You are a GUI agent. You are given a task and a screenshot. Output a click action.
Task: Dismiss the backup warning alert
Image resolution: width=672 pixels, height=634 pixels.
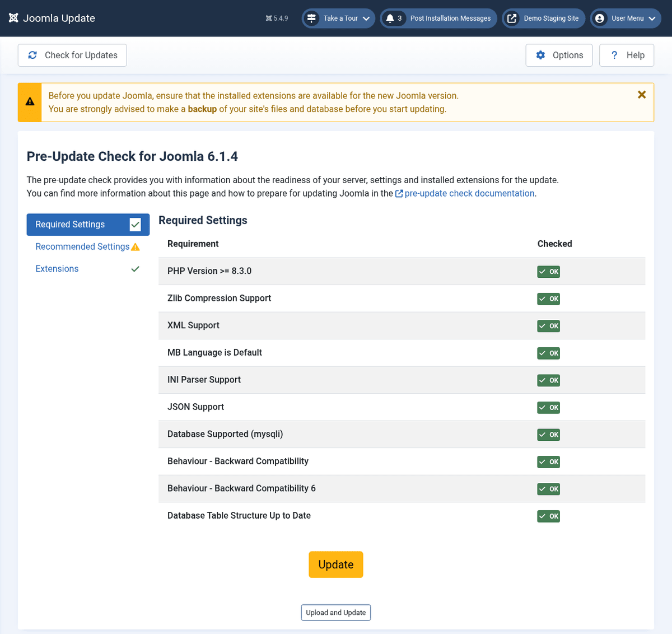coord(642,95)
